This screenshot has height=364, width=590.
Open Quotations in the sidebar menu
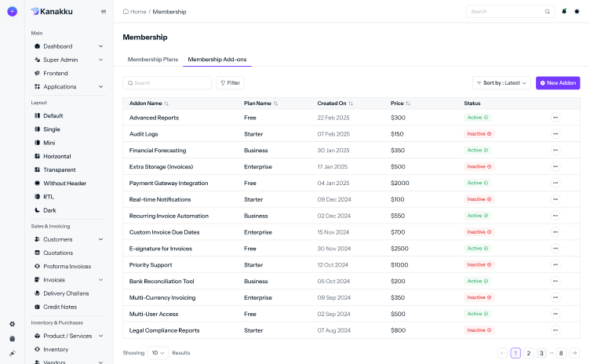[59, 253]
